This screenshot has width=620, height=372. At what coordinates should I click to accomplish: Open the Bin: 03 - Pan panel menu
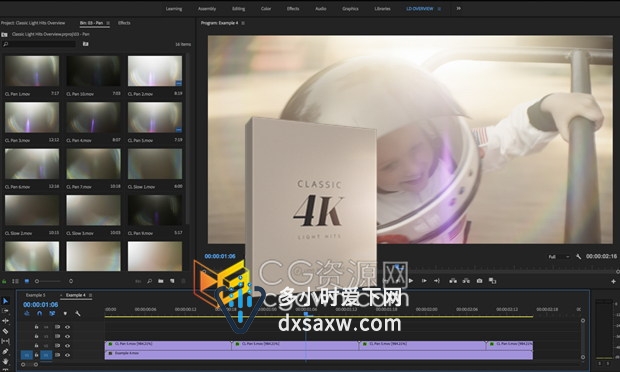[108, 23]
